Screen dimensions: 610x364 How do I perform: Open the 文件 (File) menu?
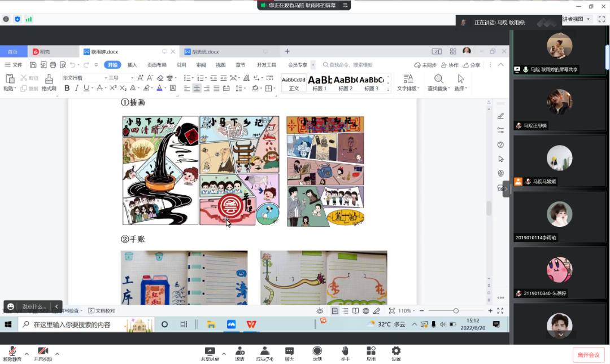point(14,64)
